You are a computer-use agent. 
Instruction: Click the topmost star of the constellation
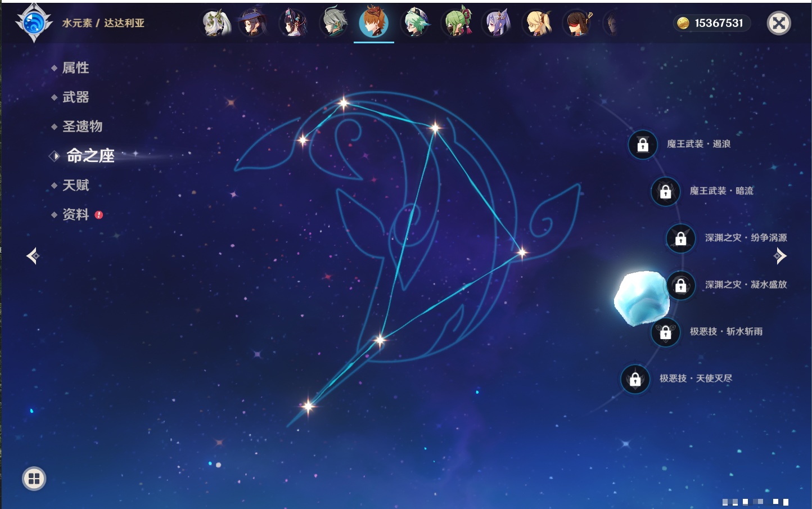(344, 103)
